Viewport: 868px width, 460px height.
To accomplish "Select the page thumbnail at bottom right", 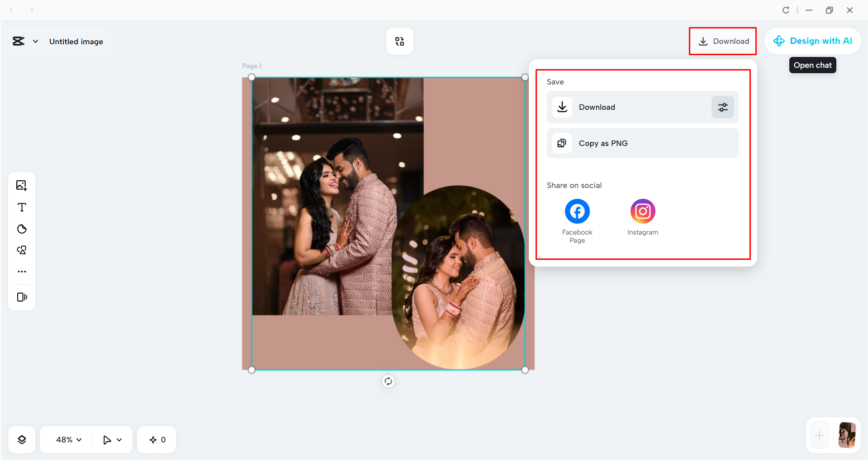I will [847, 435].
